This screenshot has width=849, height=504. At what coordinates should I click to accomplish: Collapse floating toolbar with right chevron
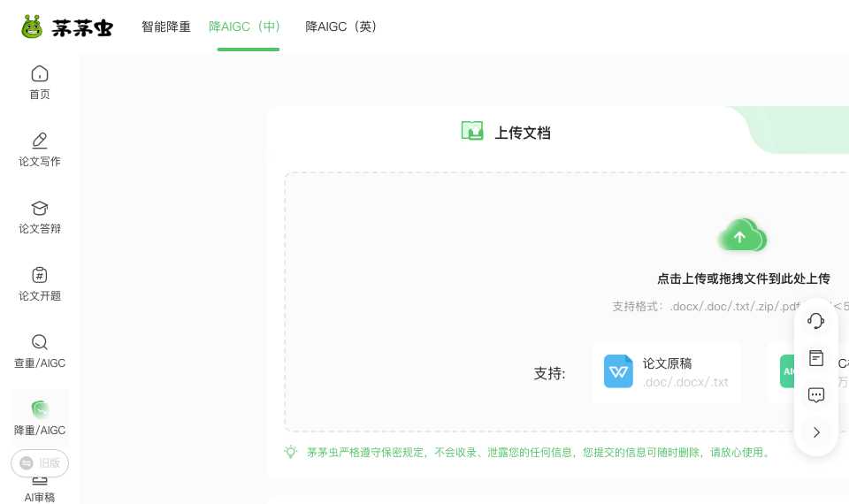(816, 432)
